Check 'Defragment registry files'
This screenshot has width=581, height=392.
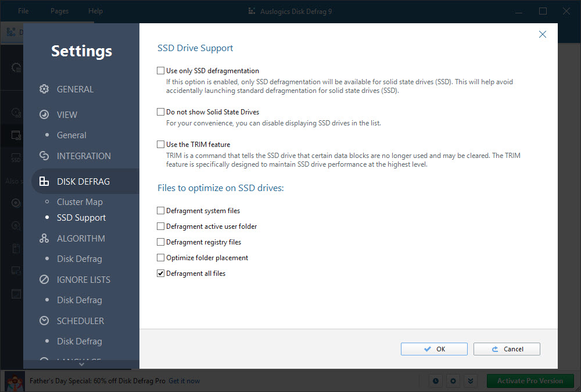(160, 242)
